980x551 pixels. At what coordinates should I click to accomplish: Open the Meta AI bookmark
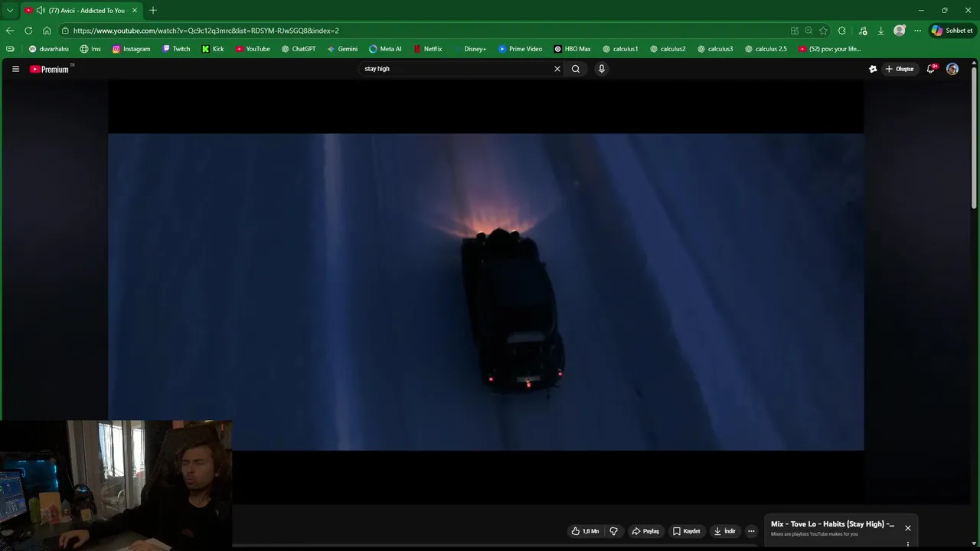[385, 49]
